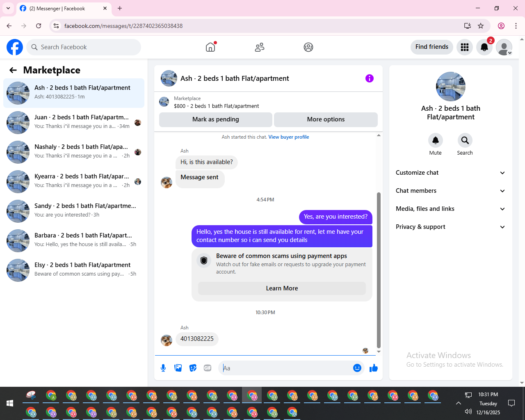525x420 pixels.
Task: Choose a GIF icon
Action: click(208, 368)
